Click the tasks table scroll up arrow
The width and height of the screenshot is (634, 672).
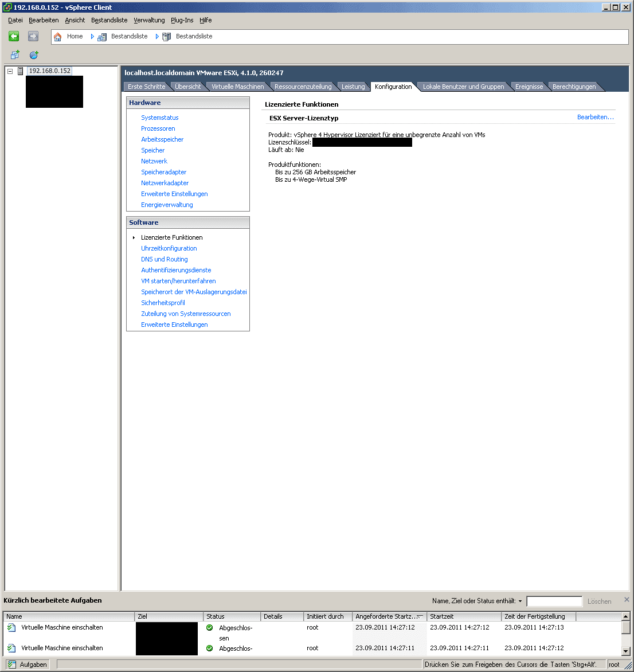(625, 616)
